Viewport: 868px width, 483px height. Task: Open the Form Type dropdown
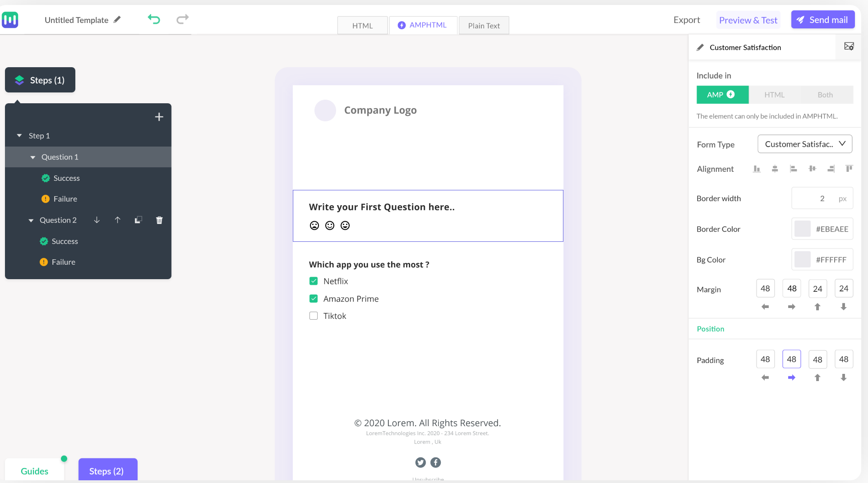tap(805, 144)
